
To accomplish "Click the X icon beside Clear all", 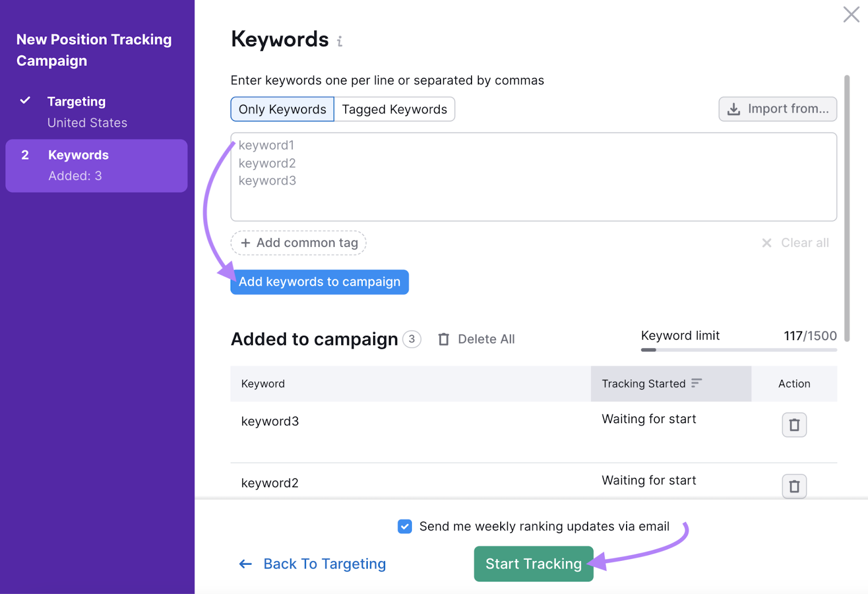I will (767, 243).
